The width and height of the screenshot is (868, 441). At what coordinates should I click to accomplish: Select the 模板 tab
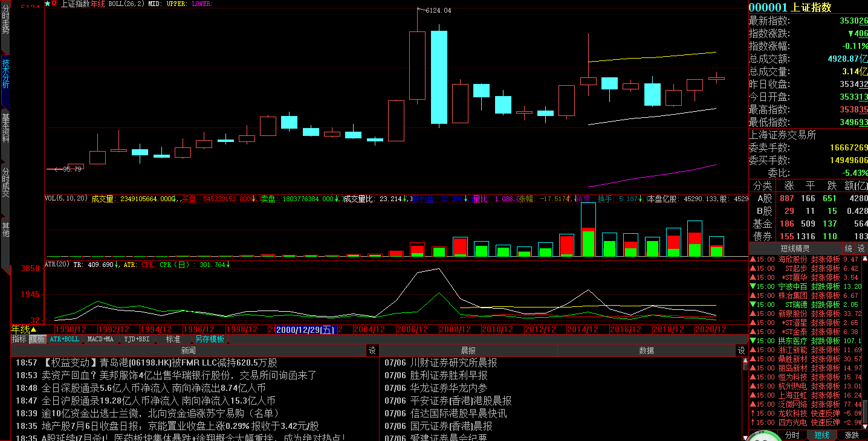[37, 340]
